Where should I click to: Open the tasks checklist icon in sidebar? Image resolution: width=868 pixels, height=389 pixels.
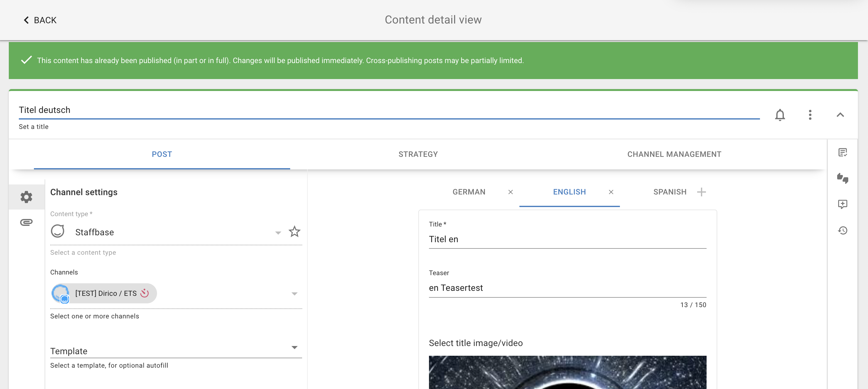pyautogui.click(x=843, y=152)
